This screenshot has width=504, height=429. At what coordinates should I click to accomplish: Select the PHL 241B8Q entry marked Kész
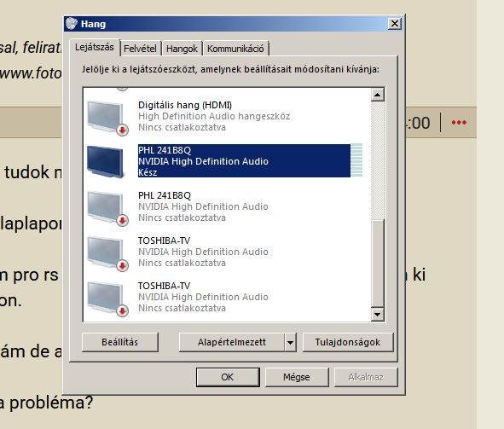[x=225, y=160]
